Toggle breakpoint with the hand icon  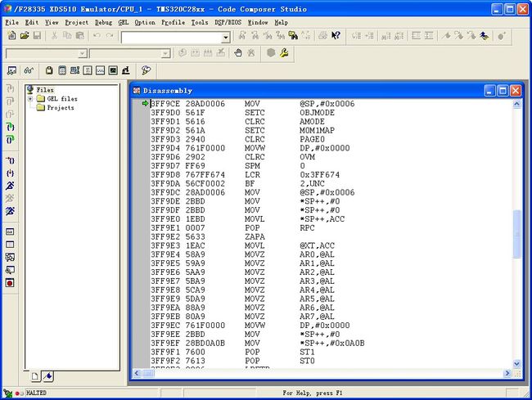coord(238,53)
